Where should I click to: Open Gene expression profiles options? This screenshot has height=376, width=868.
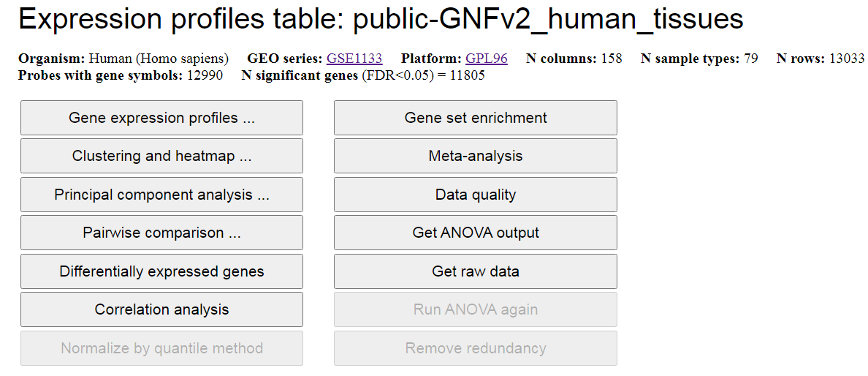pos(161,118)
